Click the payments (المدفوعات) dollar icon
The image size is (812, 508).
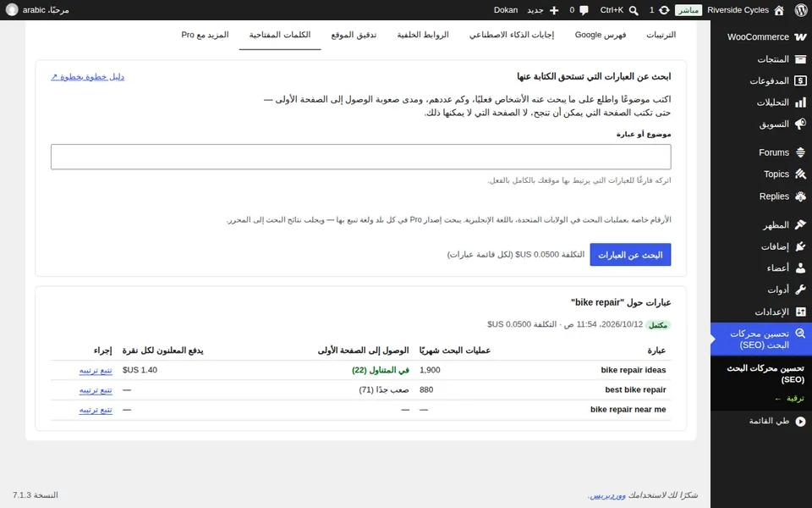[801, 81]
